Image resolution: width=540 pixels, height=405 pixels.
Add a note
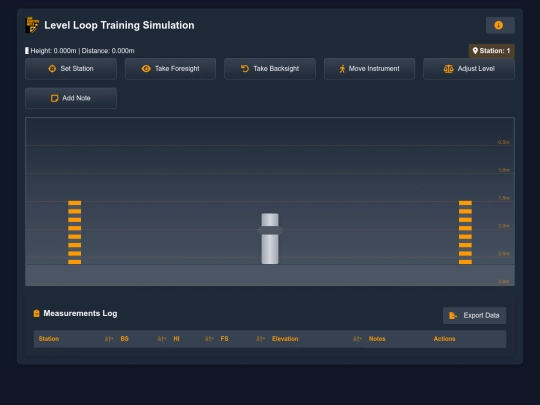click(71, 98)
